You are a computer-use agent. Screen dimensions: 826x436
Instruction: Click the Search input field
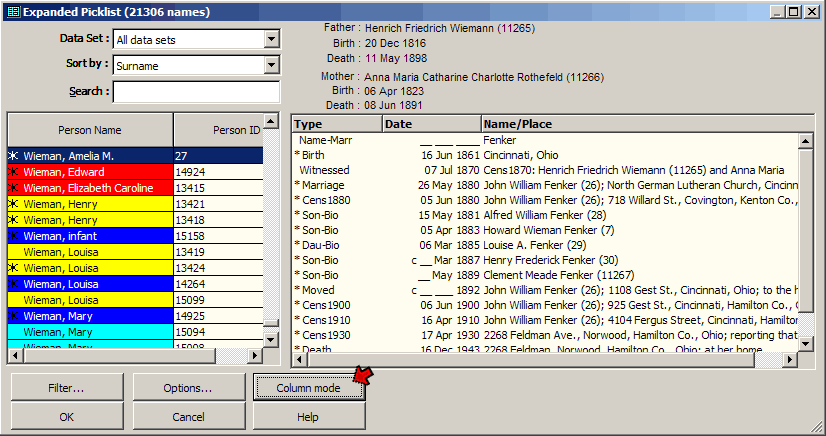tap(196, 92)
